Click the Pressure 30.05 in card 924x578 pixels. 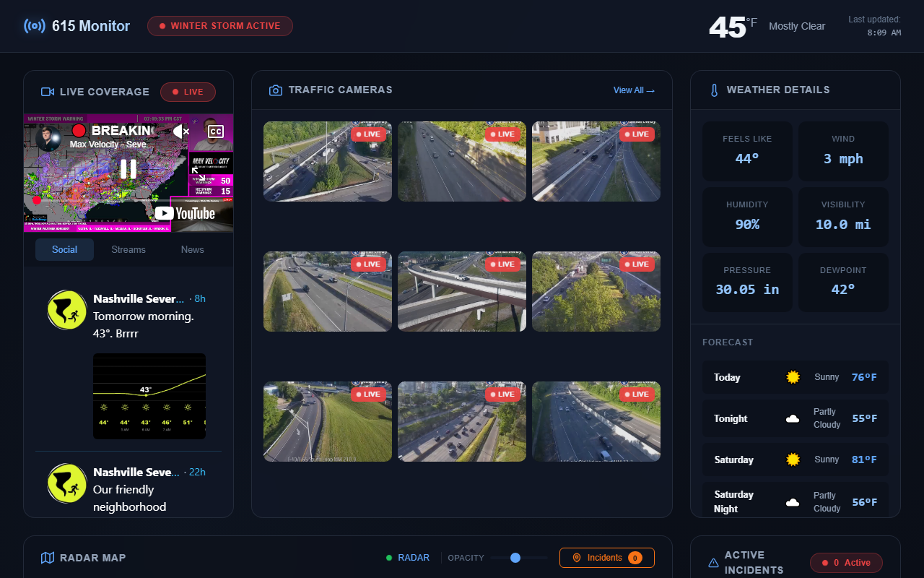(747, 282)
